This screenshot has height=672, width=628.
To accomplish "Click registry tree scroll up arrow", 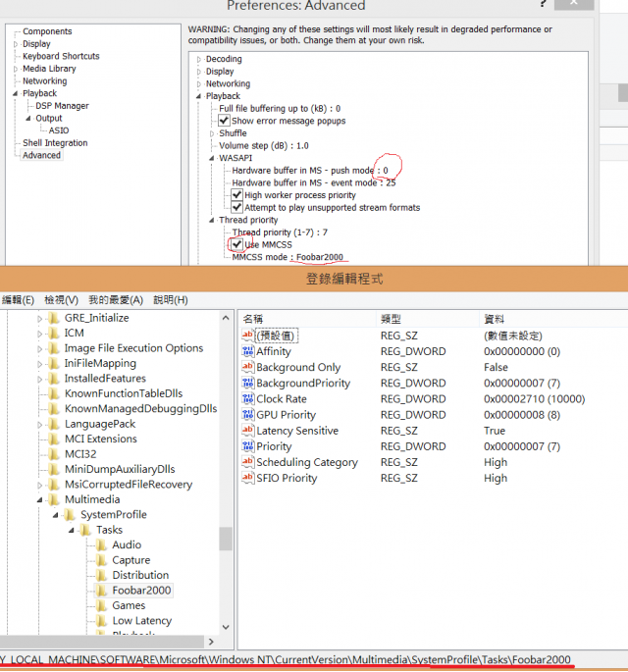I will pos(226,318).
